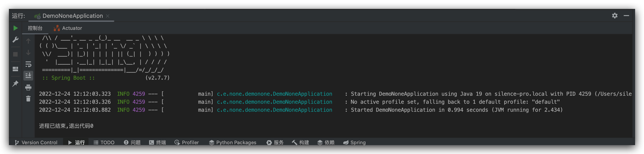Click DemoNoneApplication logger link at 12:12:03.323
The width and height of the screenshot is (644, 154).
pos(275,94)
